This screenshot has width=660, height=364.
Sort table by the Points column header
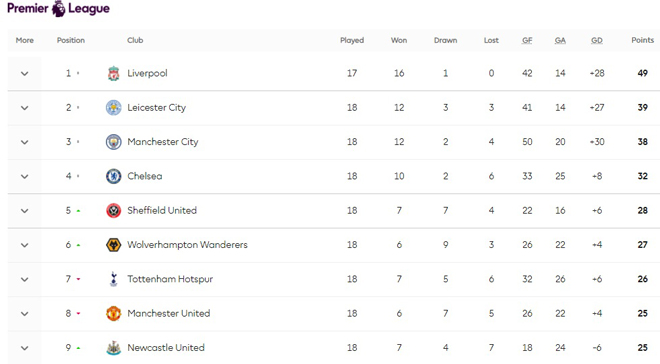[642, 40]
